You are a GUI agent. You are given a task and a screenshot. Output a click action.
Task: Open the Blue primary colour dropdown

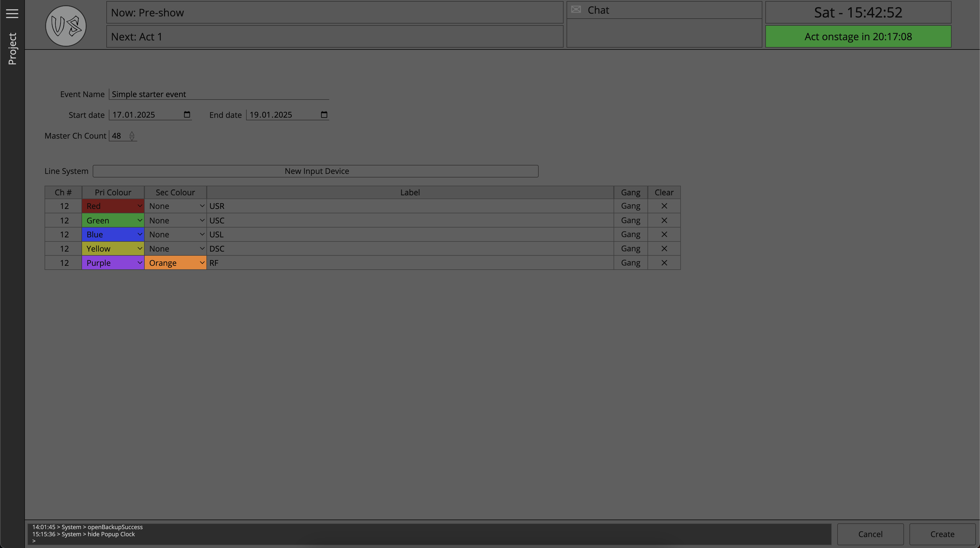point(113,234)
